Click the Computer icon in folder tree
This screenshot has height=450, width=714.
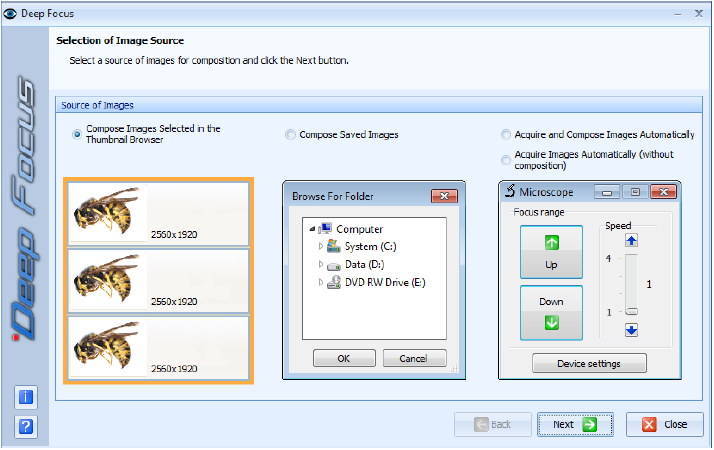(326, 229)
